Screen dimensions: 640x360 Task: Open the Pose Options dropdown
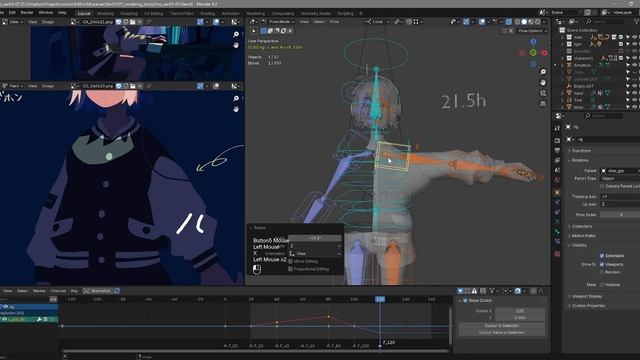(x=532, y=31)
